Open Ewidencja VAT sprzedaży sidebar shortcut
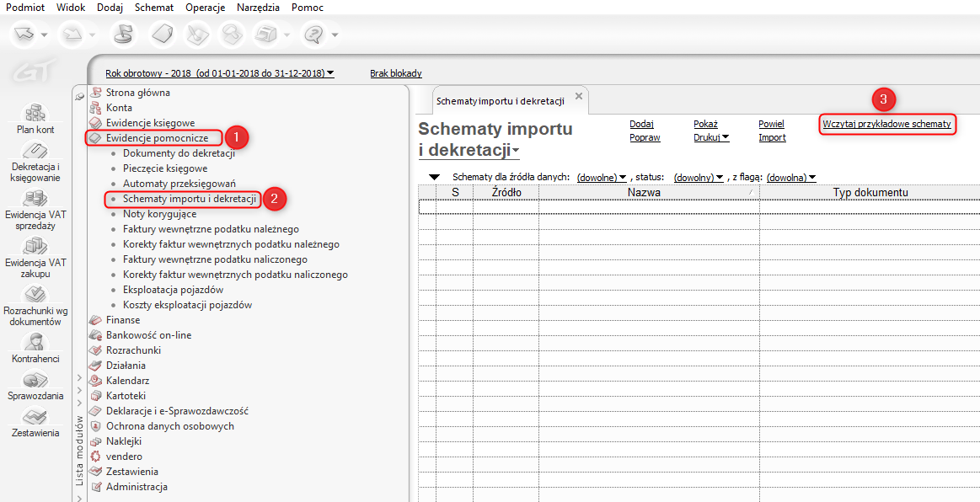Image resolution: width=980 pixels, height=502 pixels. tap(35, 210)
